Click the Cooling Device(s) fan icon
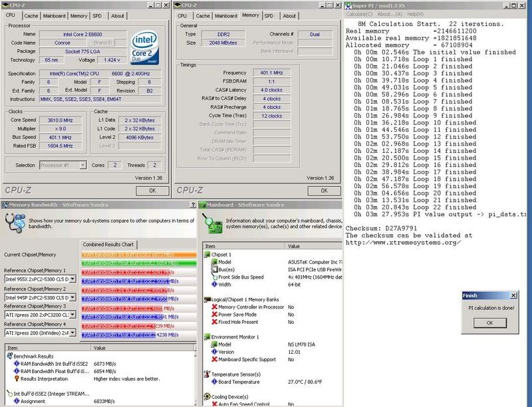532x407 pixels. coord(207,396)
